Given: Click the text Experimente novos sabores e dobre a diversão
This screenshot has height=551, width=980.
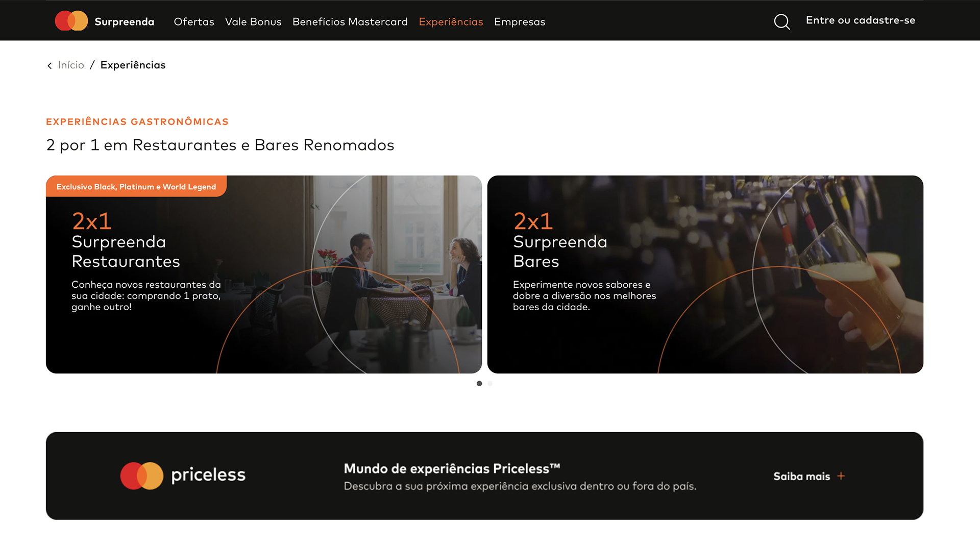Looking at the screenshot, I should click(x=584, y=296).
